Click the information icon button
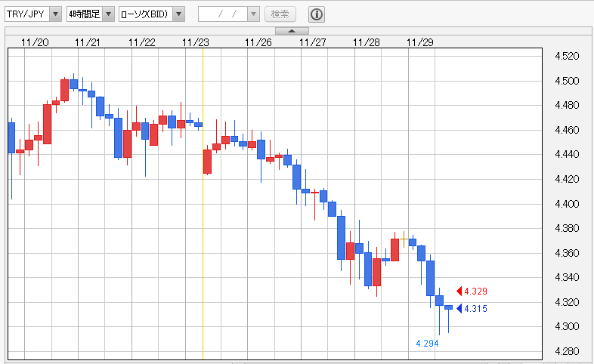This screenshot has width=594, height=364. 317,14
